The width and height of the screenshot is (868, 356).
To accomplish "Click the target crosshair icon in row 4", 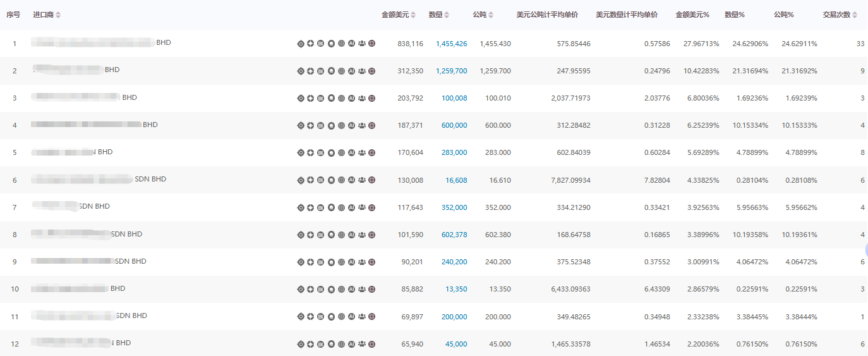I will tap(301, 125).
